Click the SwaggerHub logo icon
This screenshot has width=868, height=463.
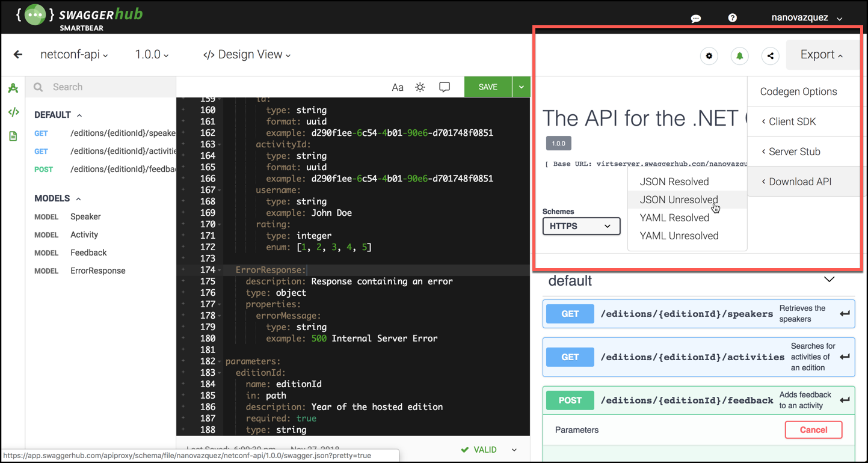[x=35, y=14]
